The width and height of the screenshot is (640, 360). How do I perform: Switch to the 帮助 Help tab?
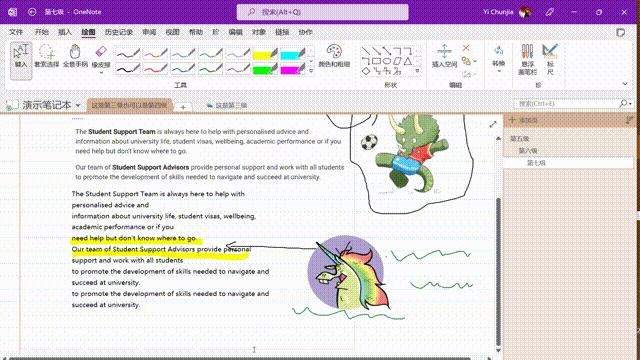(x=196, y=32)
